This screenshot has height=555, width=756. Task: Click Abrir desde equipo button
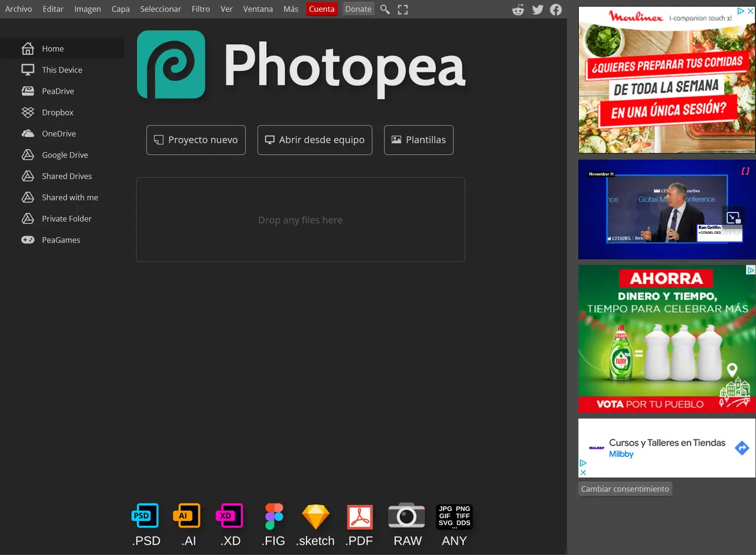pos(315,140)
